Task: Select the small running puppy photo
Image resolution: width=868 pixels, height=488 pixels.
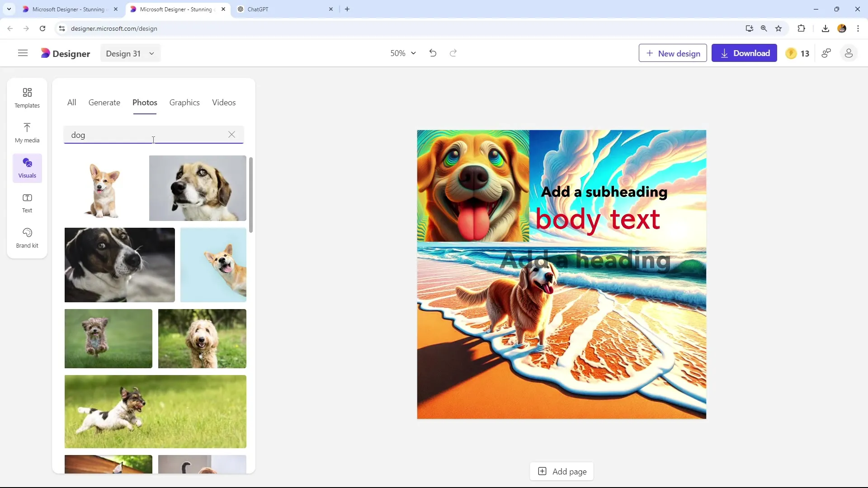Action: 108,338
